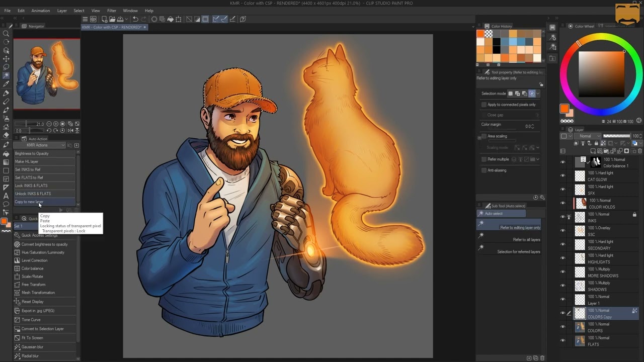Select the Fill bucket tool
Screen dimensions: 644x362
[6, 154]
